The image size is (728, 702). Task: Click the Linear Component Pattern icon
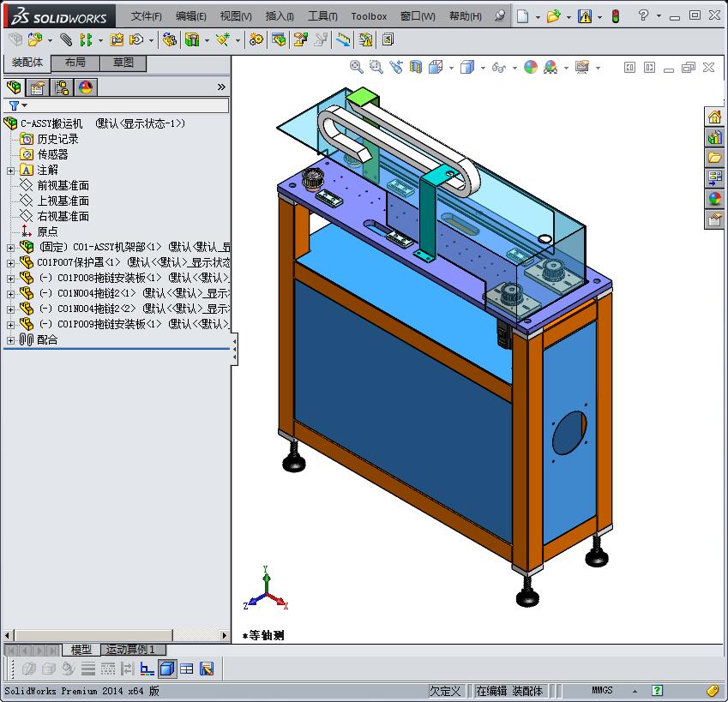pos(86,40)
